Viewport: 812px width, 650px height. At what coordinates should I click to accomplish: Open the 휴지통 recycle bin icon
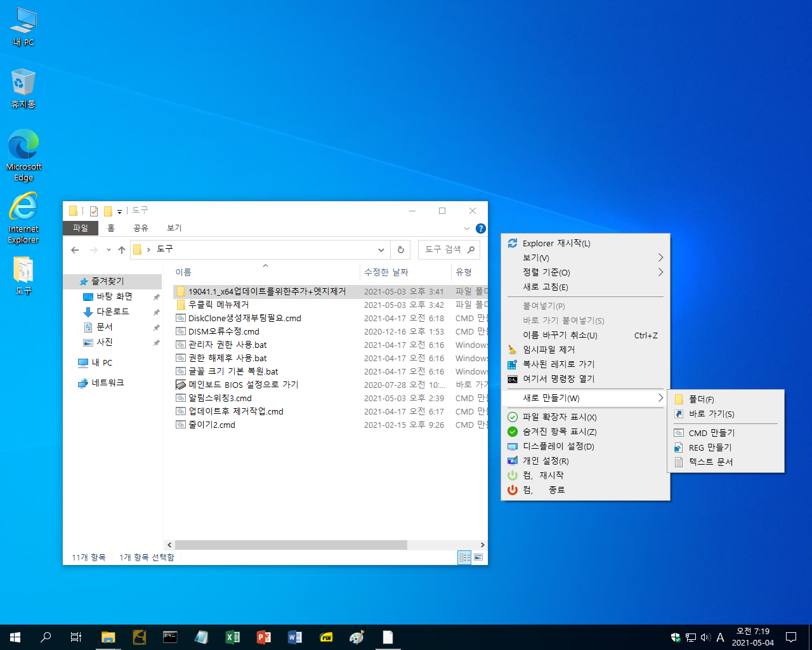coord(23,88)
